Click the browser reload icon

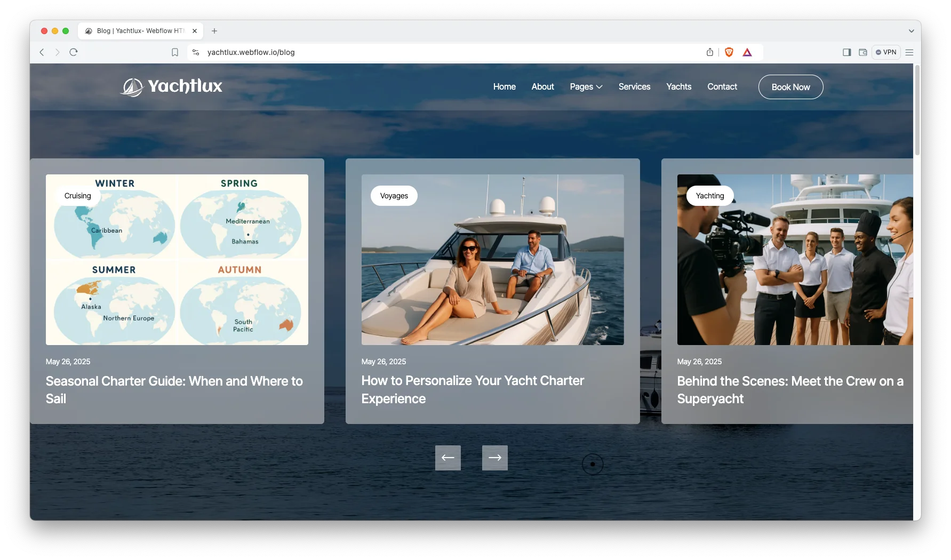(74, 52)
